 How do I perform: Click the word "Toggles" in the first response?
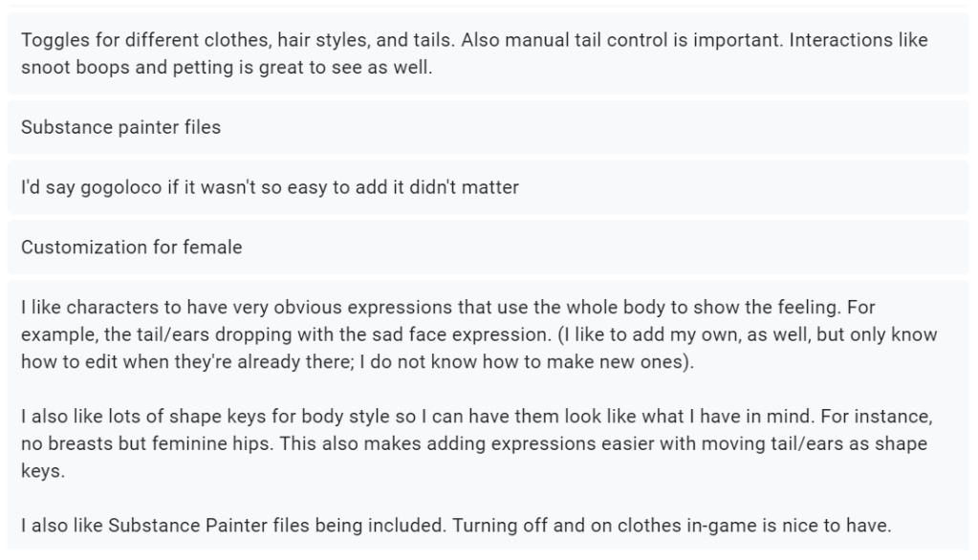click(53, 42)
